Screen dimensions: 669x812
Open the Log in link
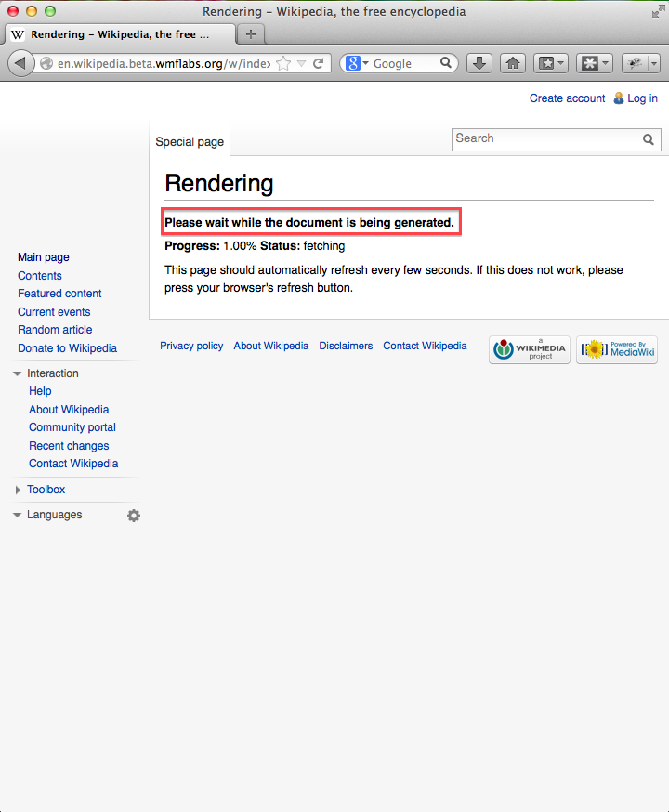click(x=643, y=98)
